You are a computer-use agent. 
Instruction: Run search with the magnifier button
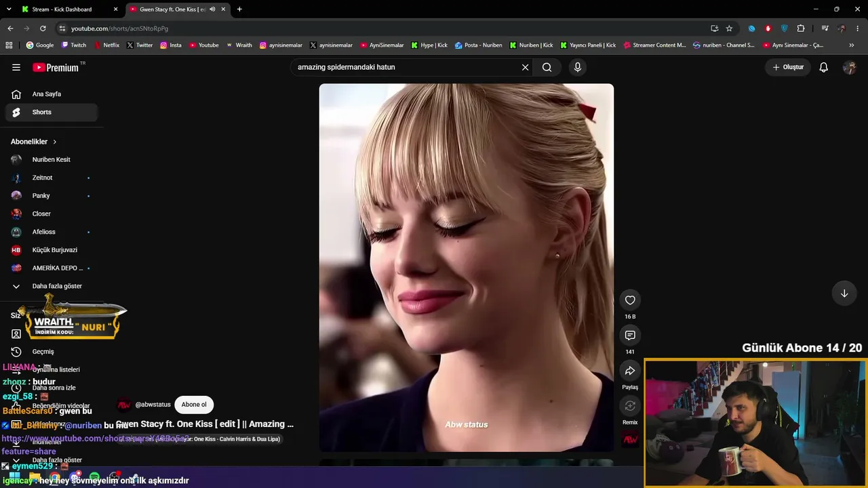[547, 67]
